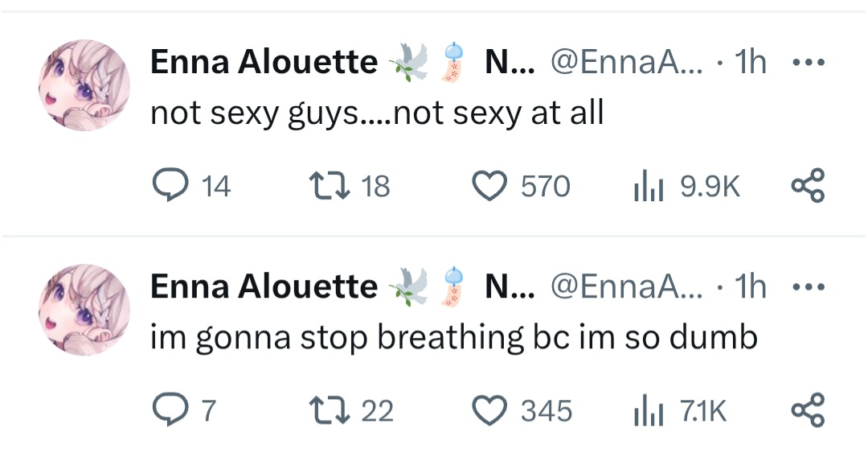
Task: Open the second tweet's profile avatar
Action: pos(84,309)
